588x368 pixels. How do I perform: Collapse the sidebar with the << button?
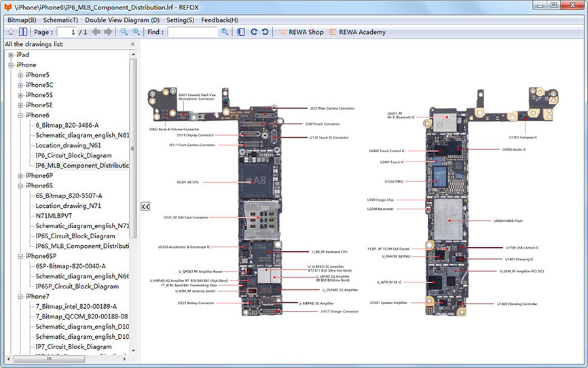coord(145,206)
